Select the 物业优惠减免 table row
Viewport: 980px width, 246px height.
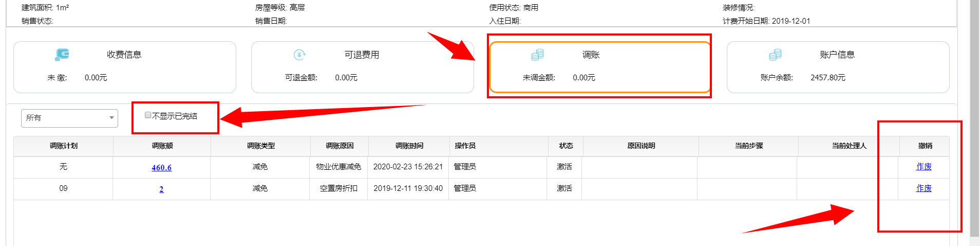[x=481, y=167]
